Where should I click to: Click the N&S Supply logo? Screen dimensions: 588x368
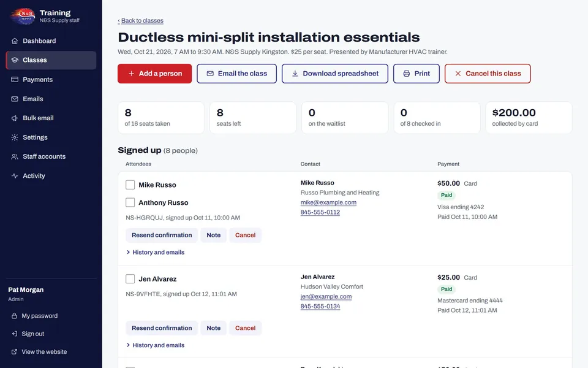[x=23, y=16]
